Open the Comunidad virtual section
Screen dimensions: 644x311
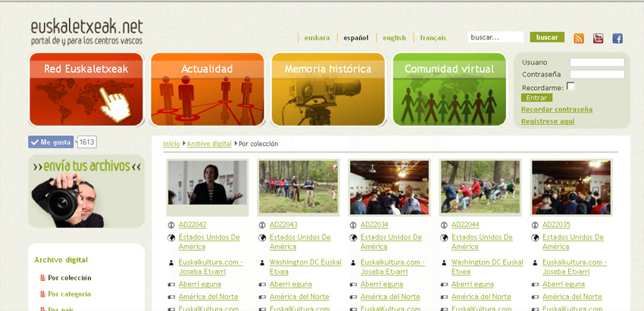[449, 89]
